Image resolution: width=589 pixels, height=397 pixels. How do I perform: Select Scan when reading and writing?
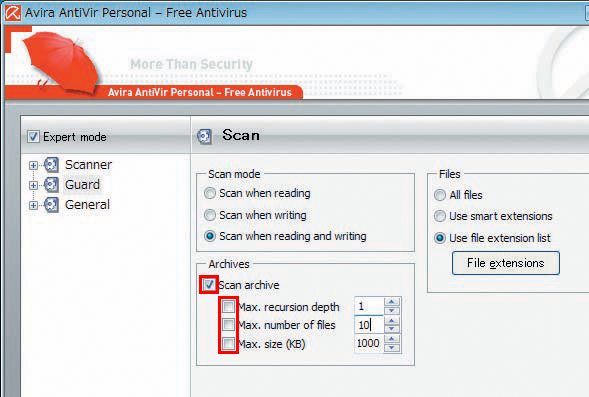click(210, 236)
